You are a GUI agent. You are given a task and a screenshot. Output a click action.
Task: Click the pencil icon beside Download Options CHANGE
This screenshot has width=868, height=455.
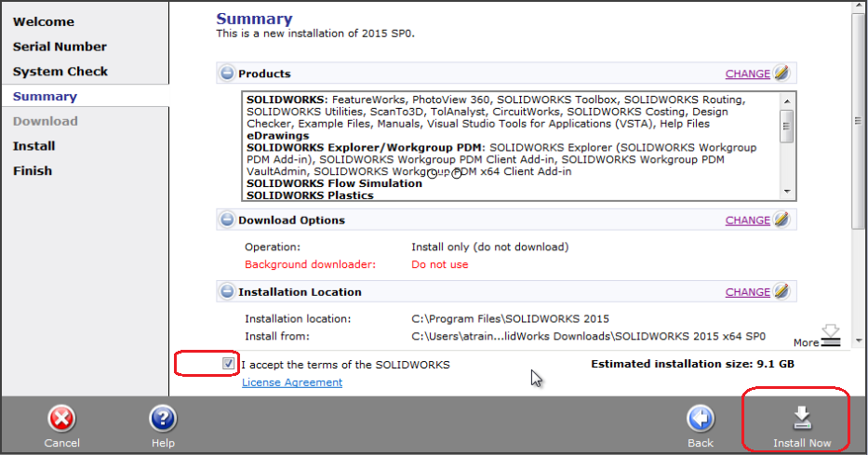click(781, 220)
